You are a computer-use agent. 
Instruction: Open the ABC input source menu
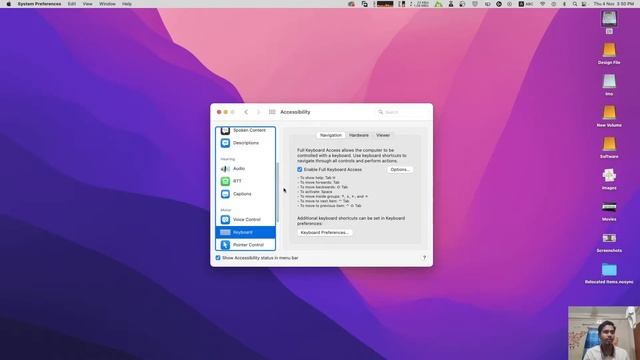(526, 4)
